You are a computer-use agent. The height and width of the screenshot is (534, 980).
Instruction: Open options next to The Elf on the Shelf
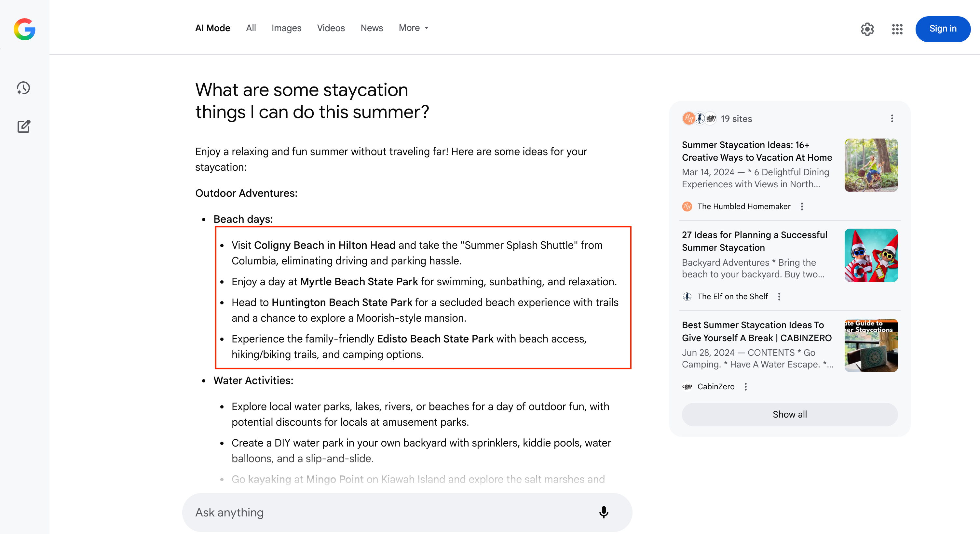click(779, 297)
